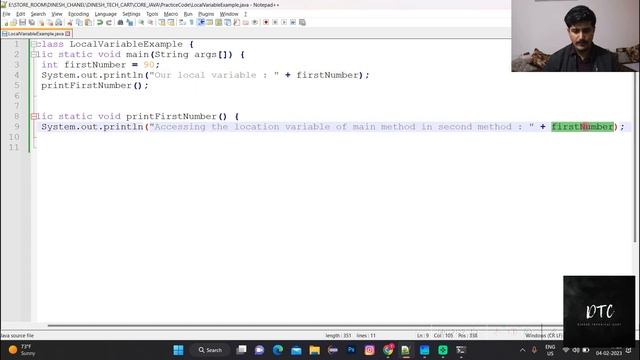
Task: Open User Defined Language dialog icon
Action: (209, 22)
